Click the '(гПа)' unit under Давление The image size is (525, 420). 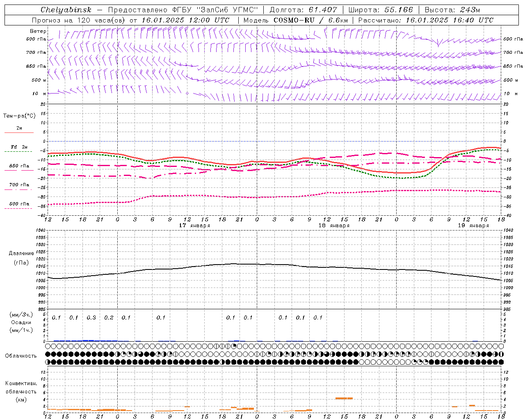(21, 262)
